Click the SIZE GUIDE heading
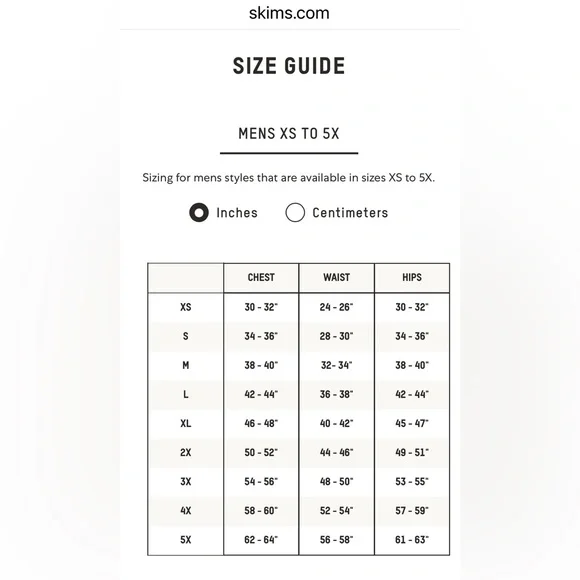The height and width of the screenshot is (580, 580). [x=289, y=66]
